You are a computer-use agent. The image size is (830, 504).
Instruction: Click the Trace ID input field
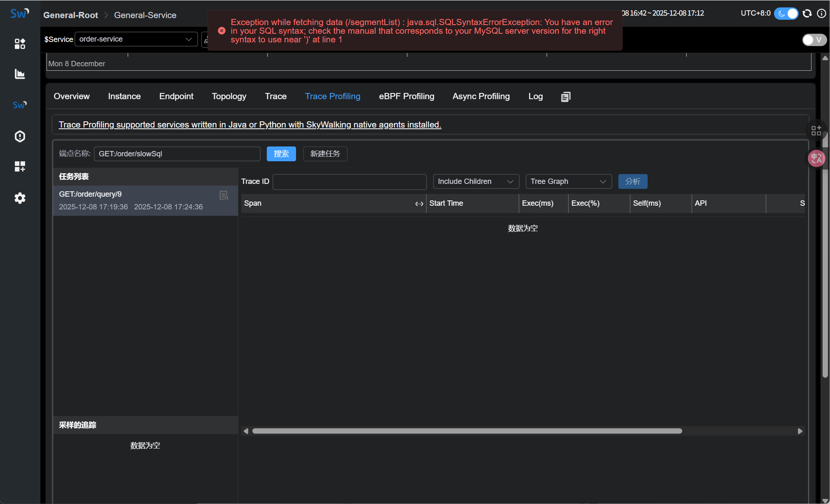click(x=349, y=181)
